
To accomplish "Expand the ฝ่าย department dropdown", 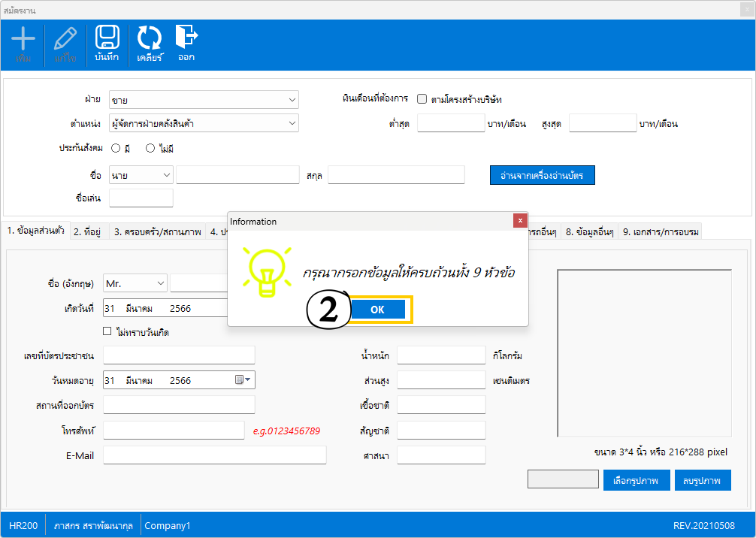I will click(x=292, y=100).
